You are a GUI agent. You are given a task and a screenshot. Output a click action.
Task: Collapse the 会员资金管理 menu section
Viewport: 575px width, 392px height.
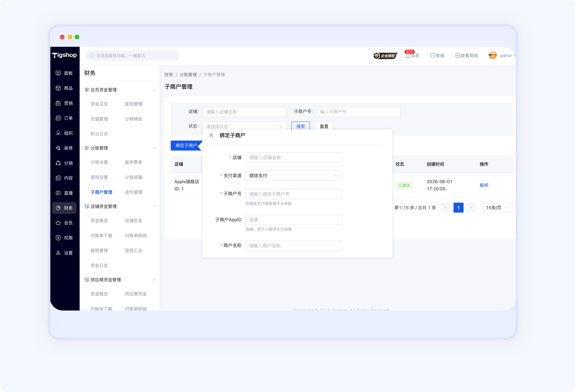154,90
